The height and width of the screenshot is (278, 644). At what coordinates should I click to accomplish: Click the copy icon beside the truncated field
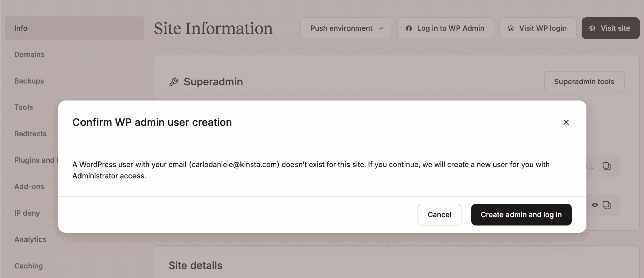606,166
